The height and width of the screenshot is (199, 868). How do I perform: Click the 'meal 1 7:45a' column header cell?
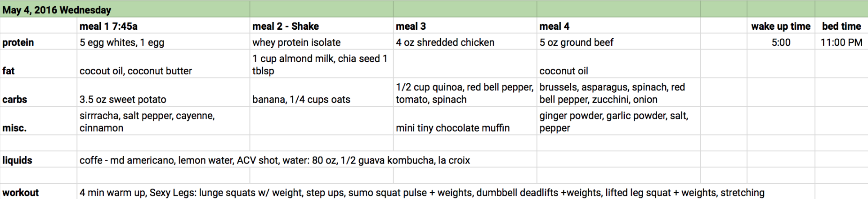(x=164, y=26)
